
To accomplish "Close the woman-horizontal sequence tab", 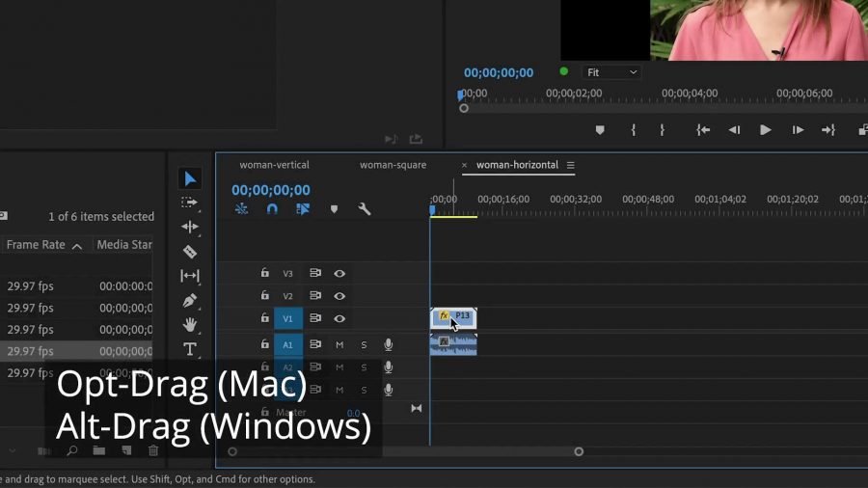I will pyautogui.click(x=465, y=165).
